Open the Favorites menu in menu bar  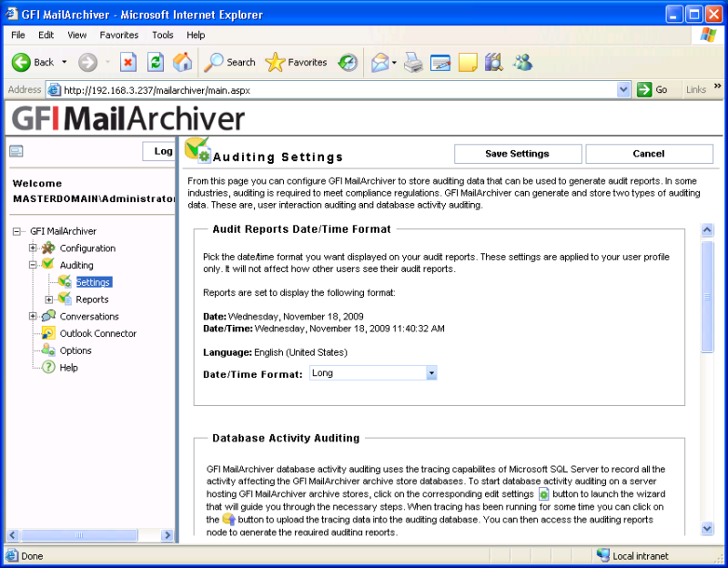[x=119, y=35]
